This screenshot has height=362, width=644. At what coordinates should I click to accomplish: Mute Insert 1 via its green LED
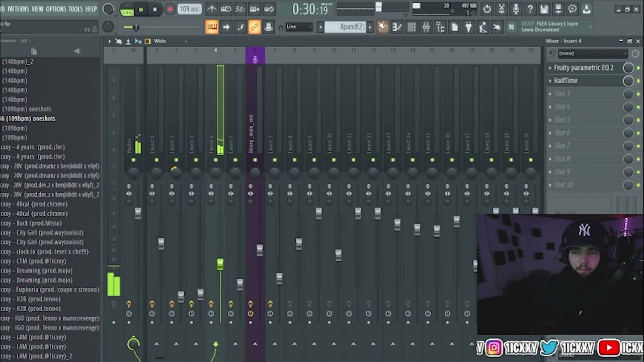tap(156, 160)
